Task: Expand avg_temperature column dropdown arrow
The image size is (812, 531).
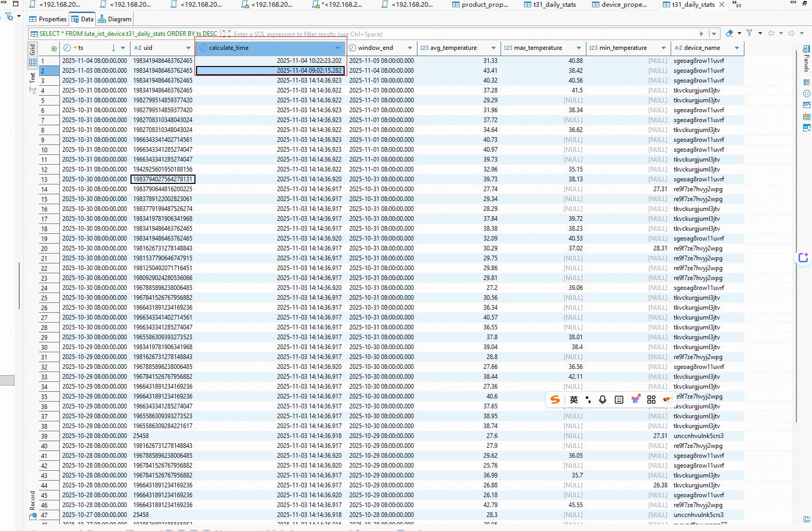Action: (493, 48)
